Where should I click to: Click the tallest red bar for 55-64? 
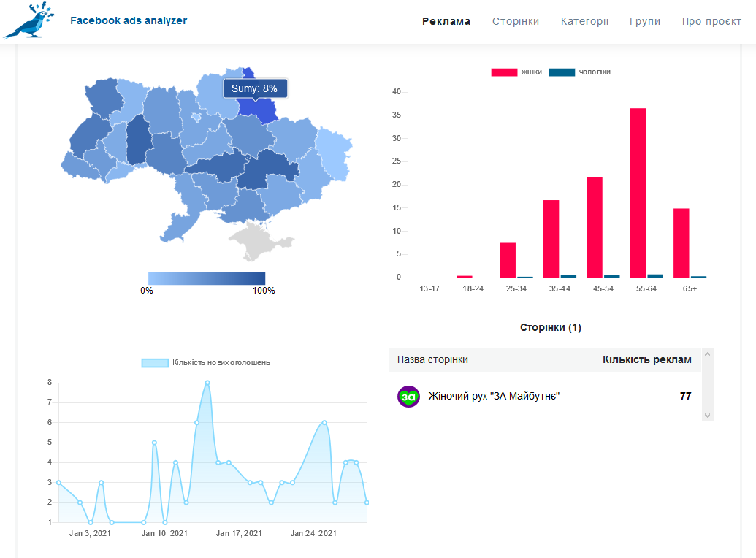(638, 193)
